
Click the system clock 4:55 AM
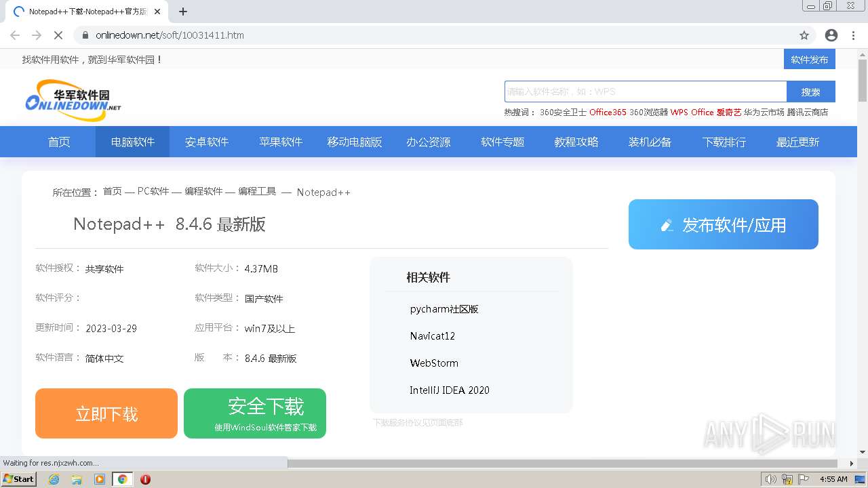(x=833, y=479)
